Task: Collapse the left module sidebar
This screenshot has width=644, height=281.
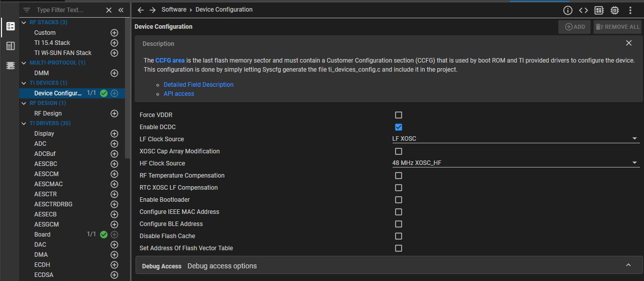Action: (121, 10)
